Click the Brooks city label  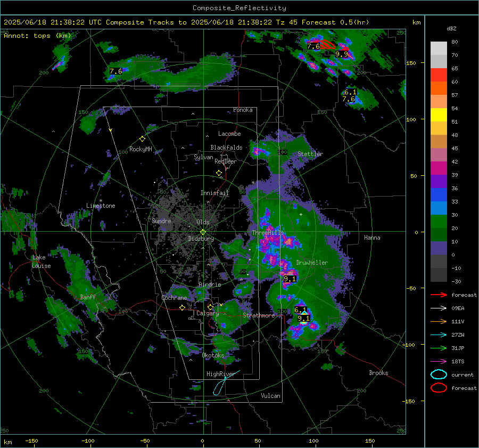(378, 373)
